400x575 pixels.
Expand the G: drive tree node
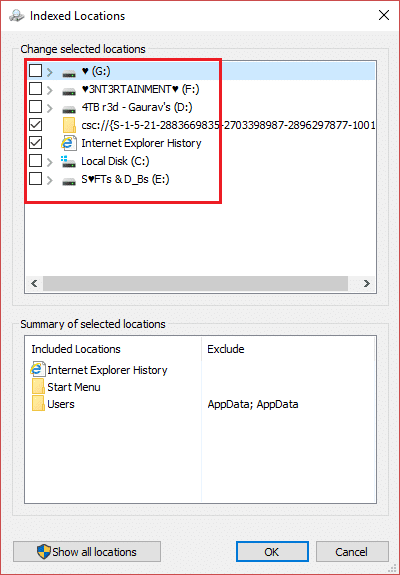(50, 72)
